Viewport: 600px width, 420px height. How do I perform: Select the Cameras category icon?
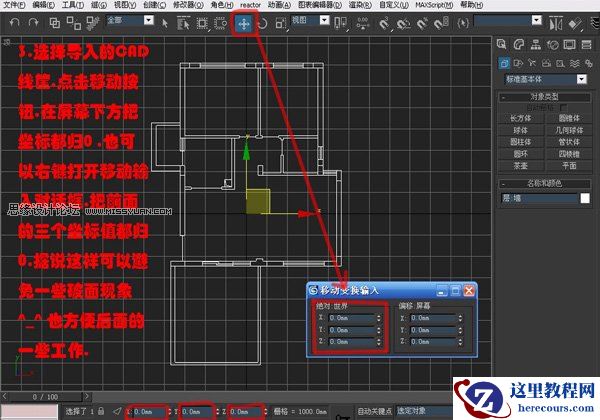point(546,63)
